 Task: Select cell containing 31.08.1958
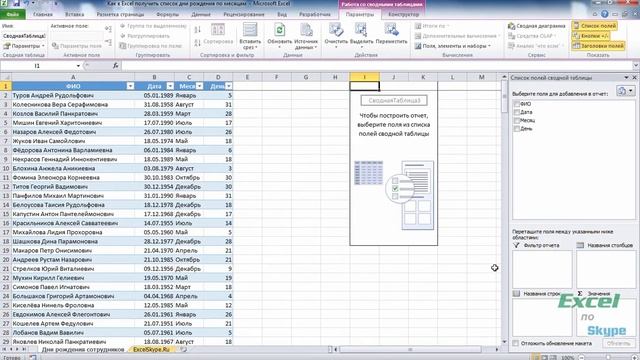(154, 104)
